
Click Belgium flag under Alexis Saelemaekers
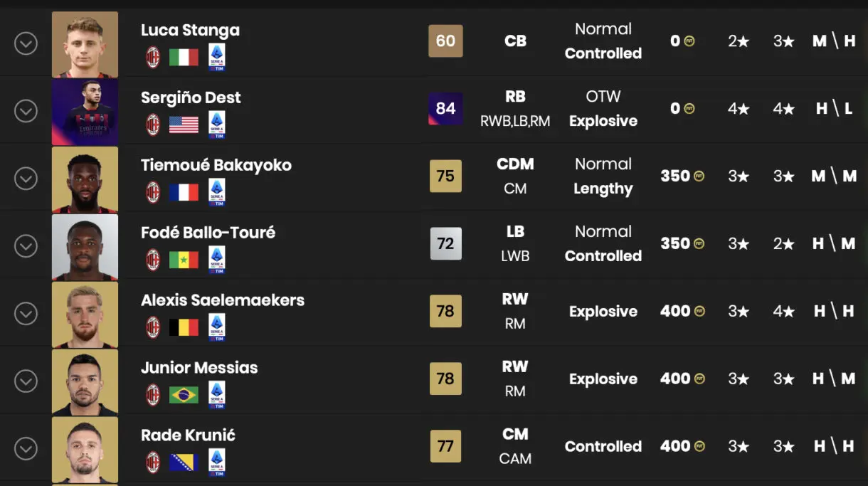[184, 327]
